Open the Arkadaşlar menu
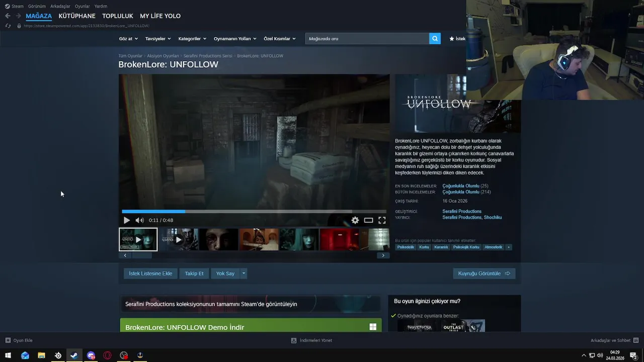644x362 pixels. coord(60,6)
